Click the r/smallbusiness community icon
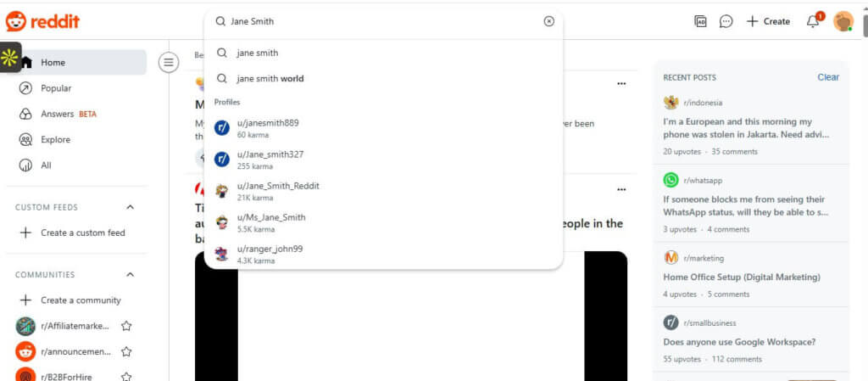This screenshot has height=381, width=868. pyautogui.click(x=671, y=322)
